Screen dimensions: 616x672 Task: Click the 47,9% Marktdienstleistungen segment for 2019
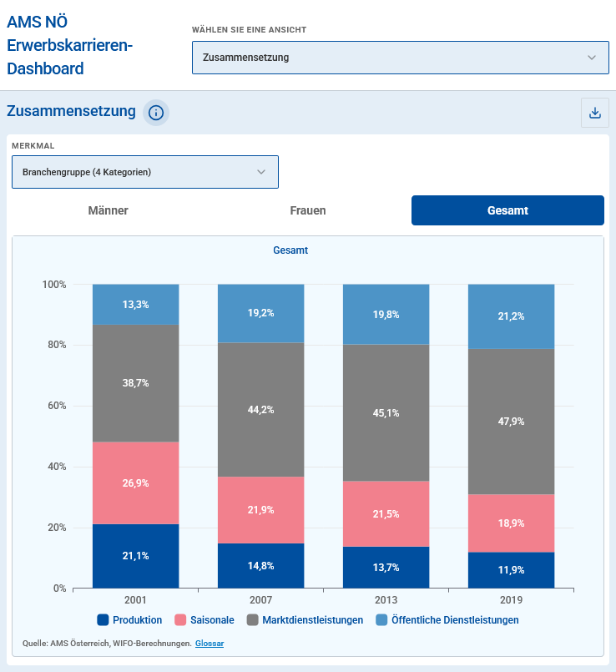click(x=511, y=421)
